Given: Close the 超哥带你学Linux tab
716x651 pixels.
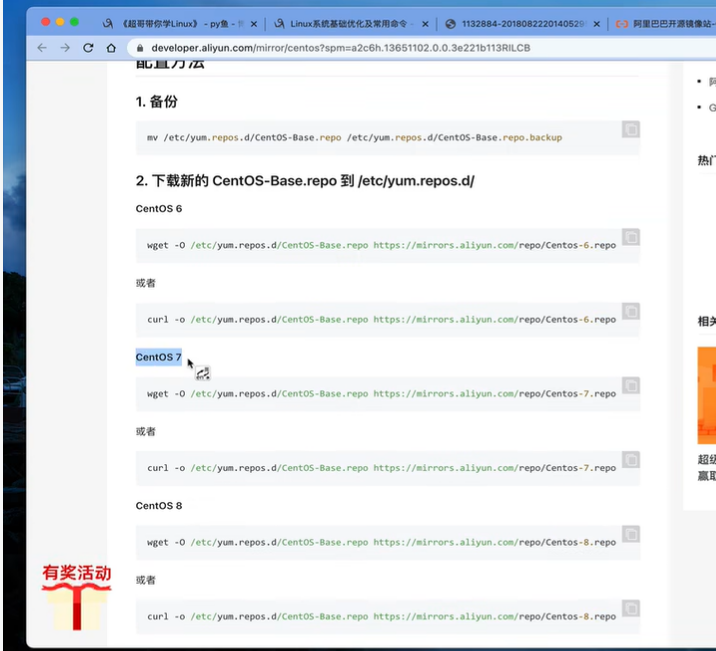Looking at the screenshot, I should [254, 24].
